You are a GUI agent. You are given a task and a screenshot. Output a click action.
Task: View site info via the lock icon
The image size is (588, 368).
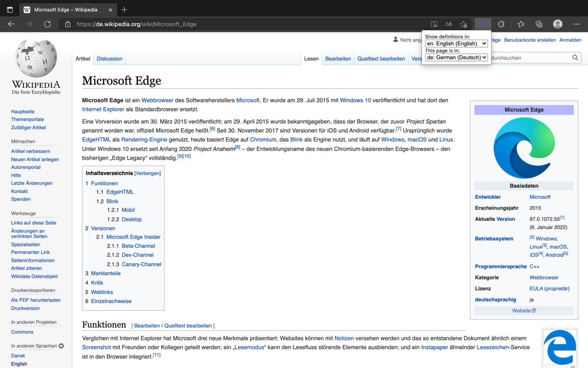pyautogui.click(x=68, y=24)
